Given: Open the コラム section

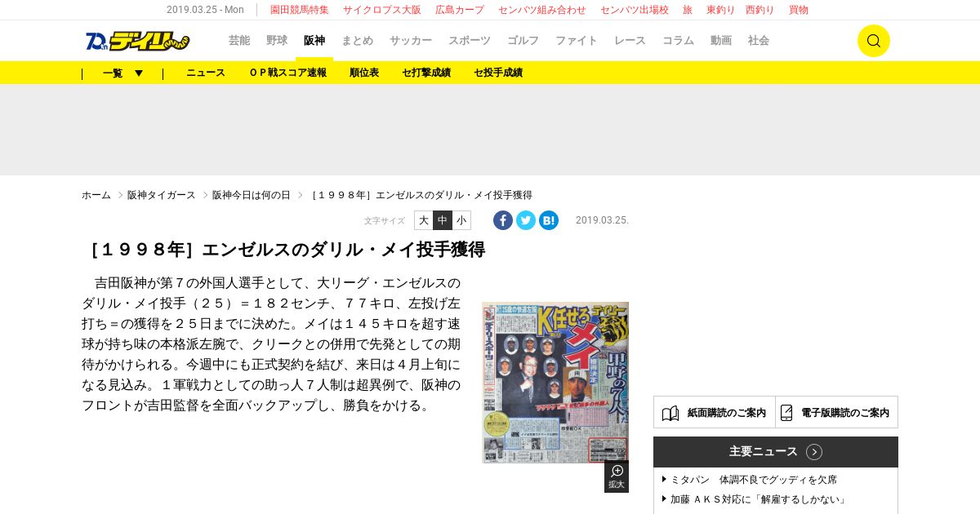Looking at the screenshot, I should (x=678, y=41).
